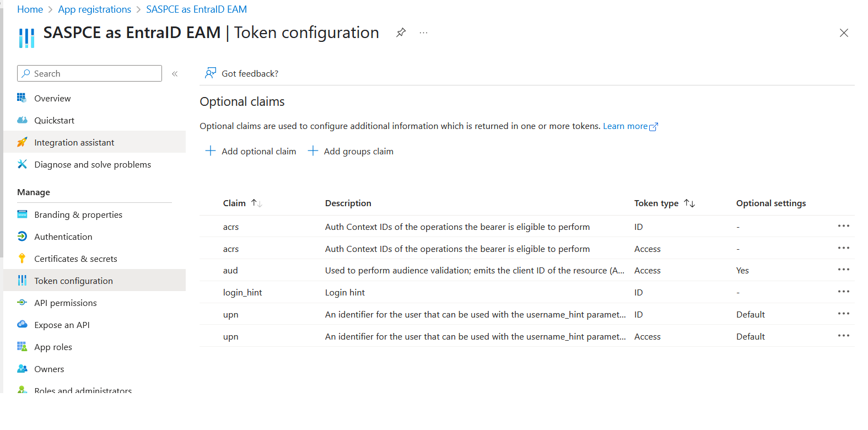Open row menu for aud claim
The image size is (868, 430).
coord(843,270)
